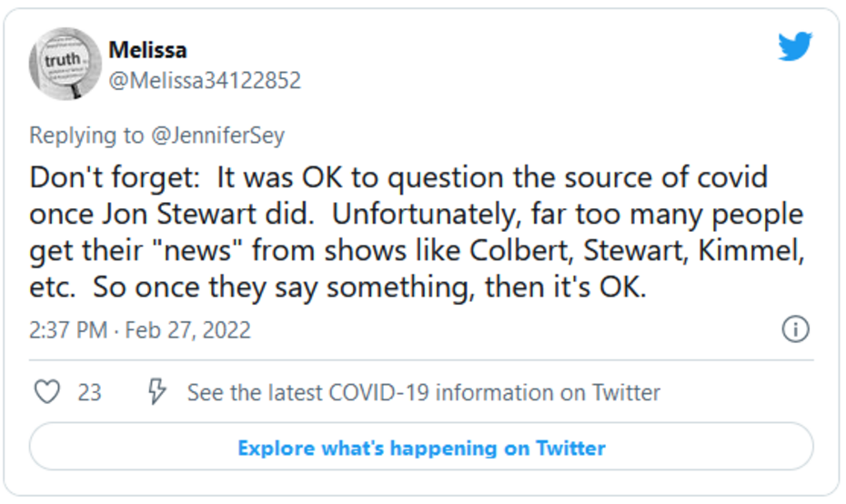
Task: Open the @Melissa34122852 handle
Action: 205,81
